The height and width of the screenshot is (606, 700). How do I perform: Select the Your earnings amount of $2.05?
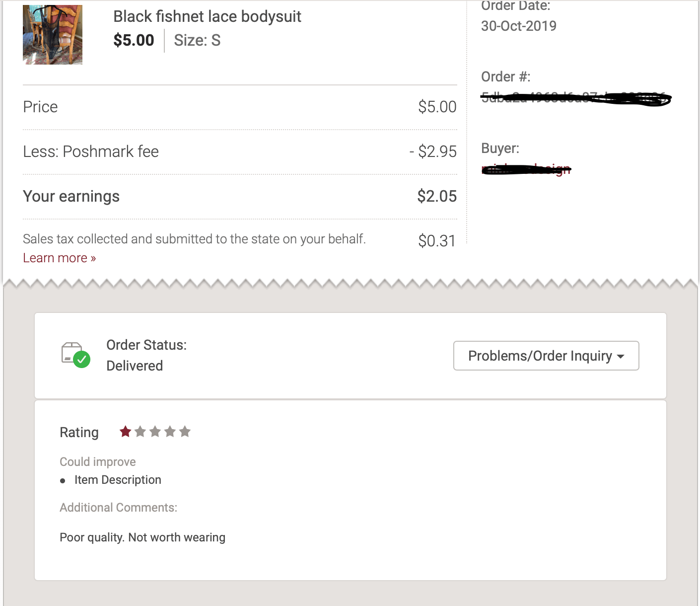point(437,196)
